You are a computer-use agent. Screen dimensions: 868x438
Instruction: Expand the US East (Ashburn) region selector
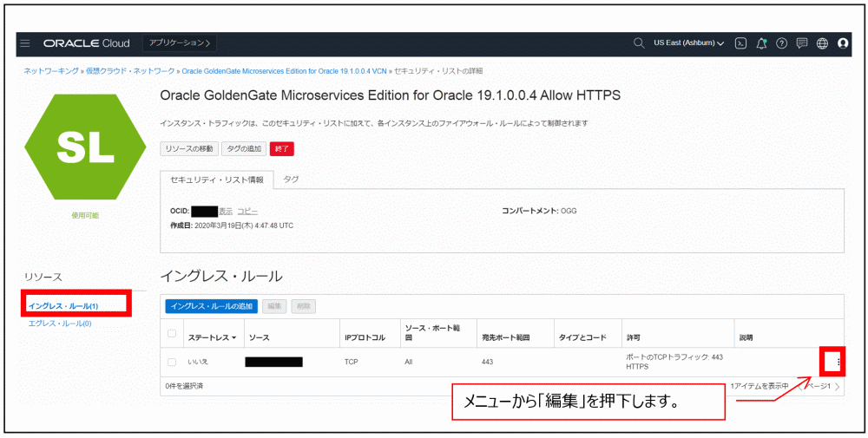[688, 43]
